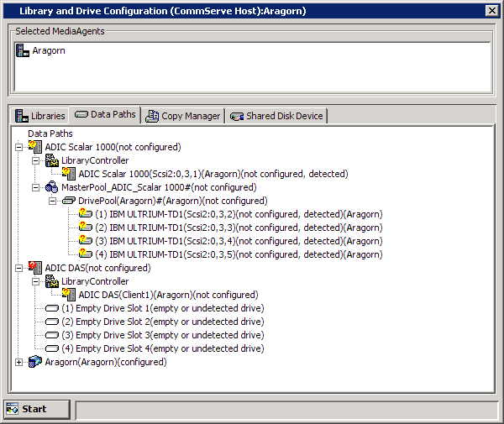Select '(1) Empty Drive Slot 1' row
The width and height of the screenshot is (504, 424).
point(163,308)
